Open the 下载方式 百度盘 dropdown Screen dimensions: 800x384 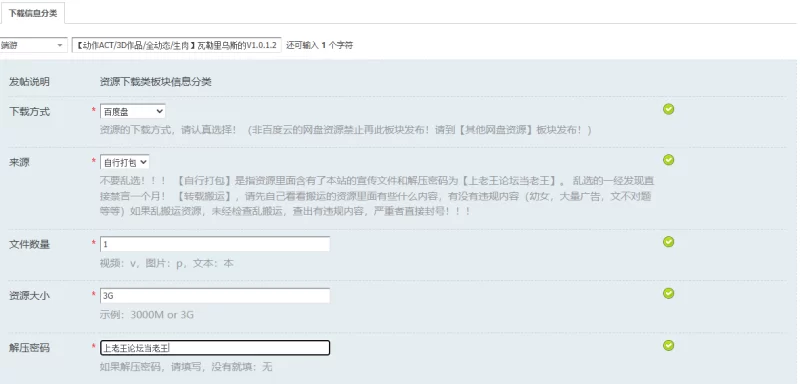133,111
